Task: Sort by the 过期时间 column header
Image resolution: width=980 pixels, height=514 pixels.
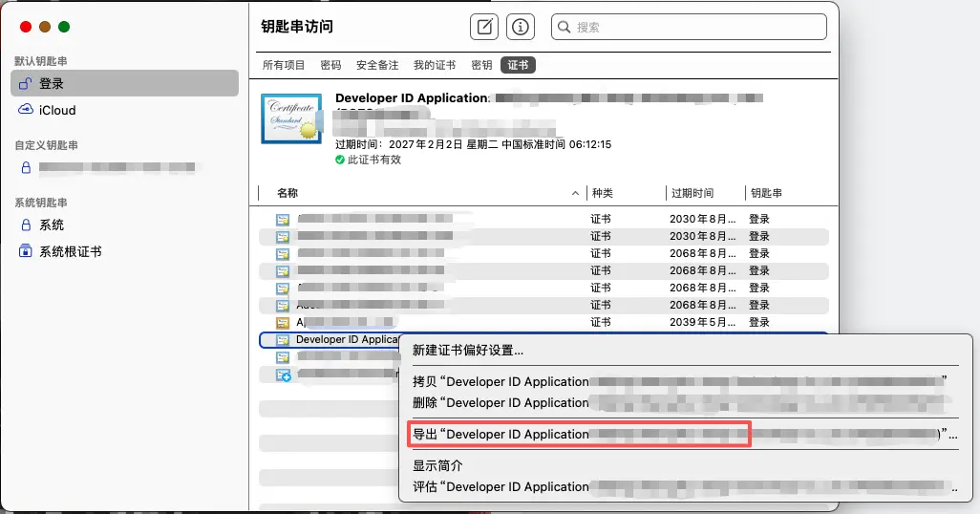Action: [x=692, y=193]
